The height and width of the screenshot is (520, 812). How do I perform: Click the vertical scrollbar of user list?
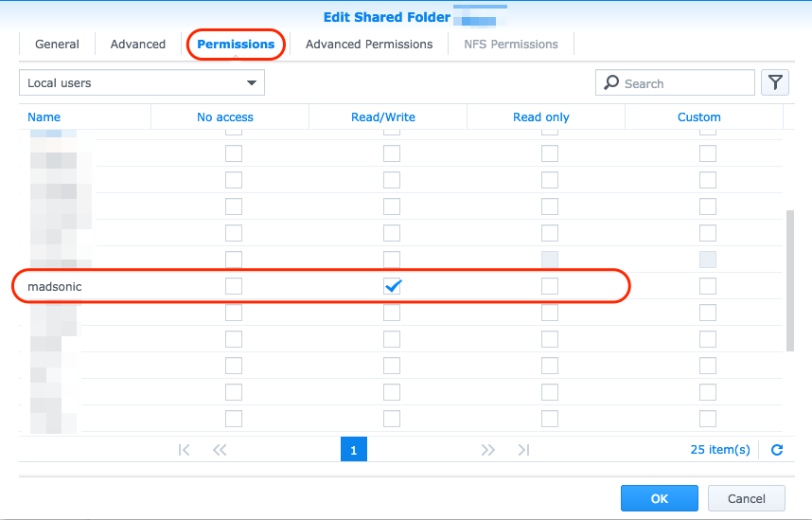pos(789,280)
